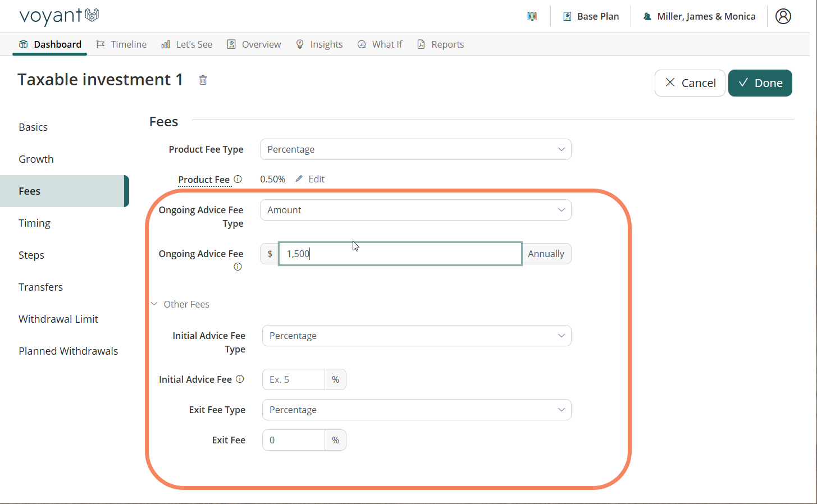The image size is (817, 504).
Task: Click the book guide icon in header
Action: pos(532,16)
